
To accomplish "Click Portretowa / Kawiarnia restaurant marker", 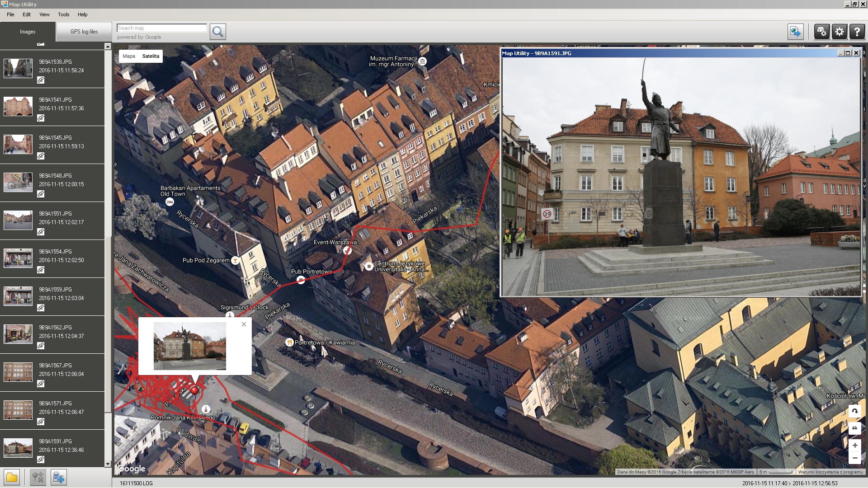I will point(289,343).
